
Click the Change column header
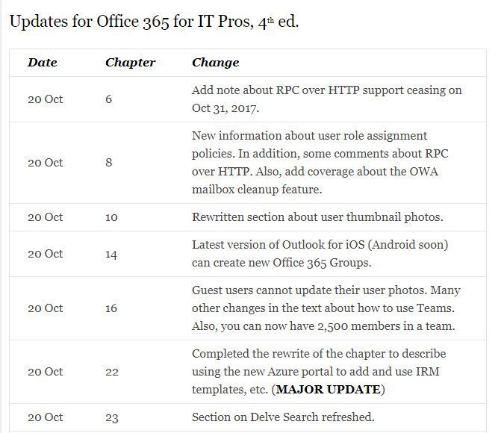tap(215, 63)
